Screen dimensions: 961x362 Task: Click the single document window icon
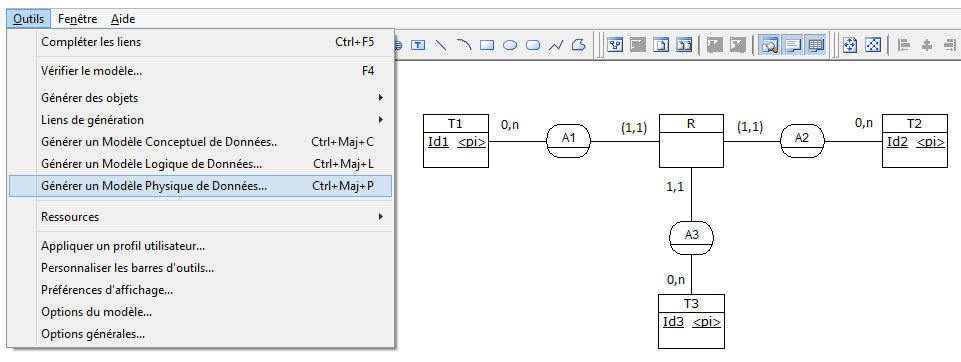pyautogui.click(x=661, y=45)
